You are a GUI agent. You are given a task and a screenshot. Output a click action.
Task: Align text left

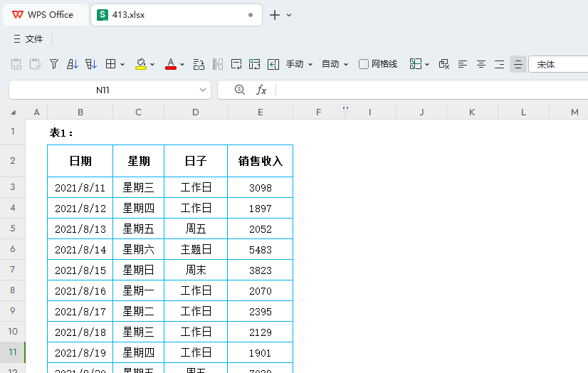[x=463, y=64]
